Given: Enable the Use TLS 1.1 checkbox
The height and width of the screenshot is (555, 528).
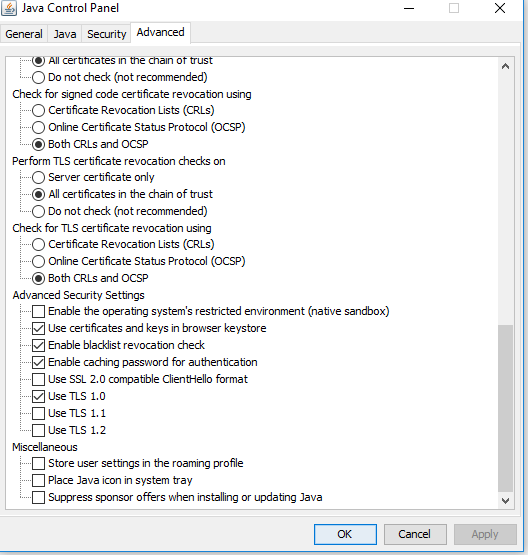Looking at the screenshot, I should click(x=38, y=413).
